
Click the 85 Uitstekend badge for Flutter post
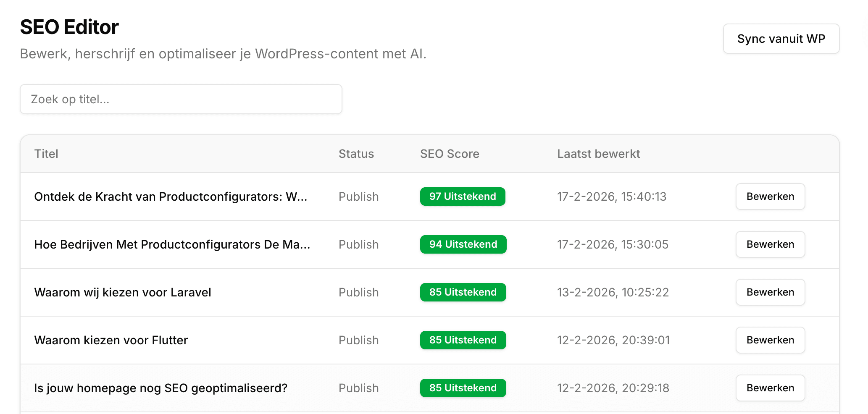(x=463, y=340)
